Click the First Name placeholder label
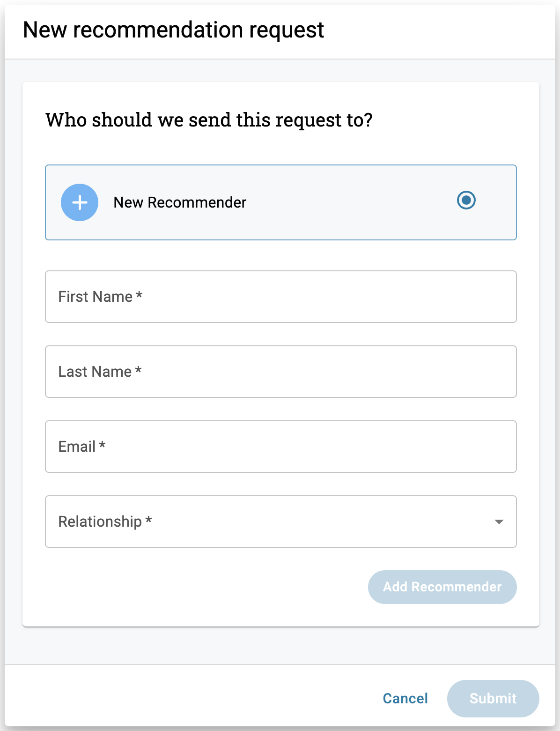The image size is (560, 731). click(x=96, y=297)
